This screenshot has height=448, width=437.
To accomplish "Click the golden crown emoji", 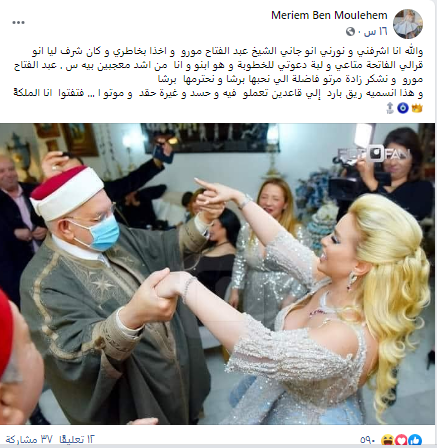I will [x=417, y=108].
